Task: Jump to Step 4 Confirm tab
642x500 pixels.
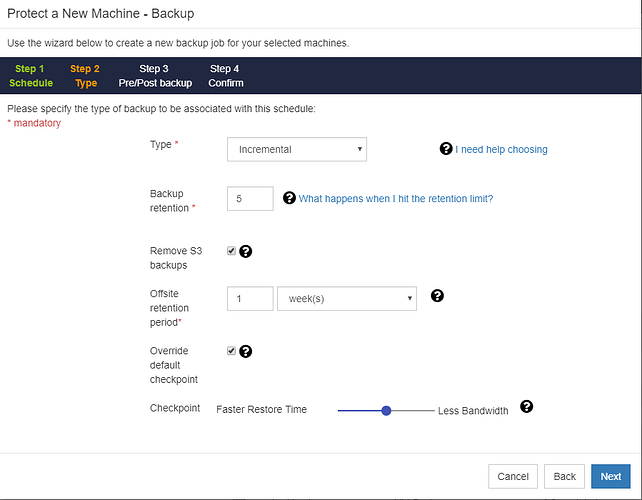Action: click(225, 76)
